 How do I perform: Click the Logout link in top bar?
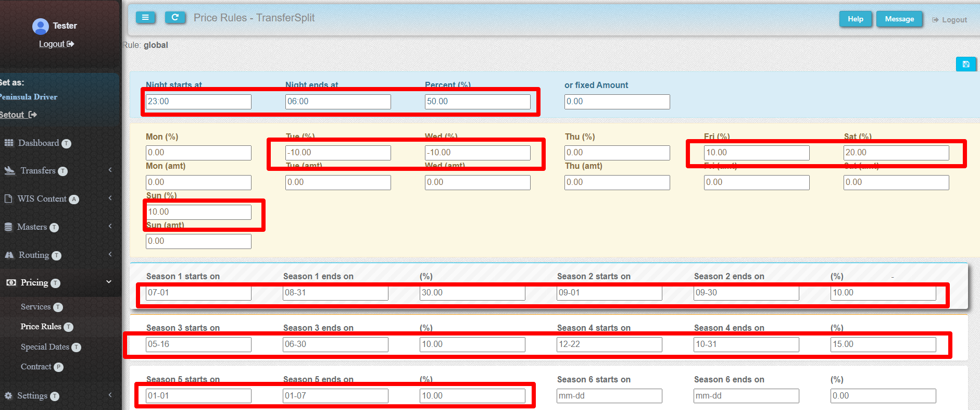click(x=949, y=20)
